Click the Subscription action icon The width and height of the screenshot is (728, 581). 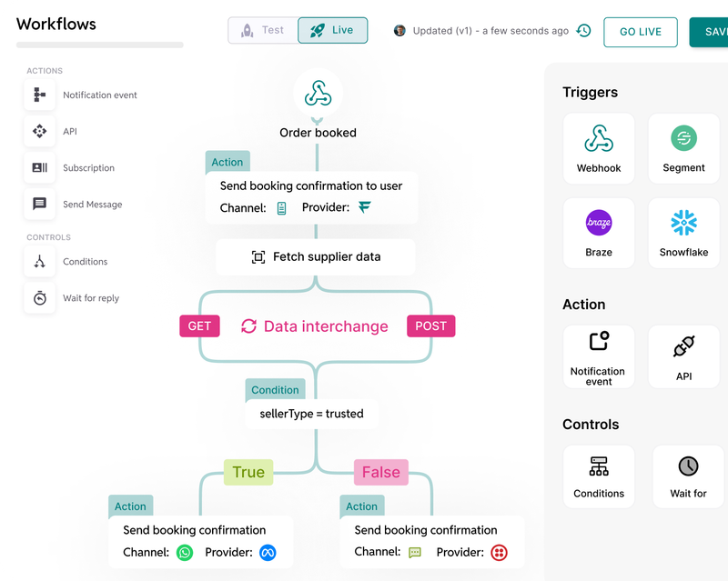(x=40, y=168)
